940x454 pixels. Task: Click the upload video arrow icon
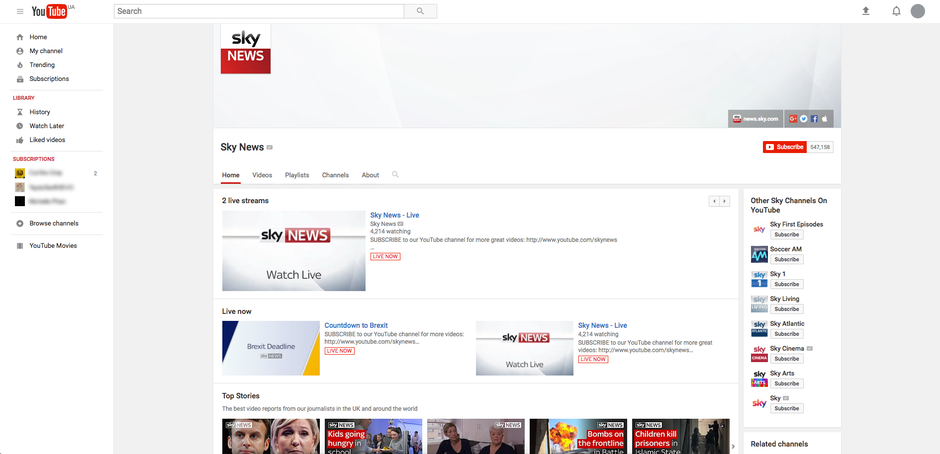[x=866, y=11]
